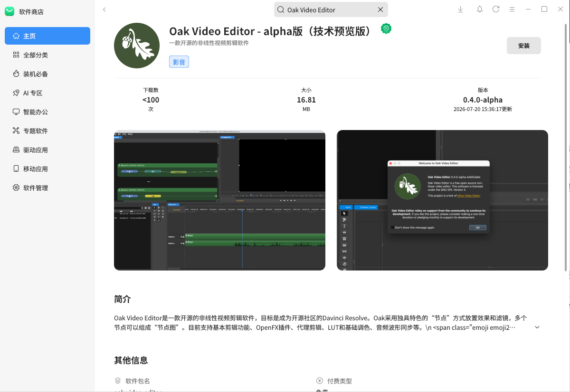This screenshot has width=570, height=392.
Task: Click the 其他信息 heading
Action: (131, 360)
